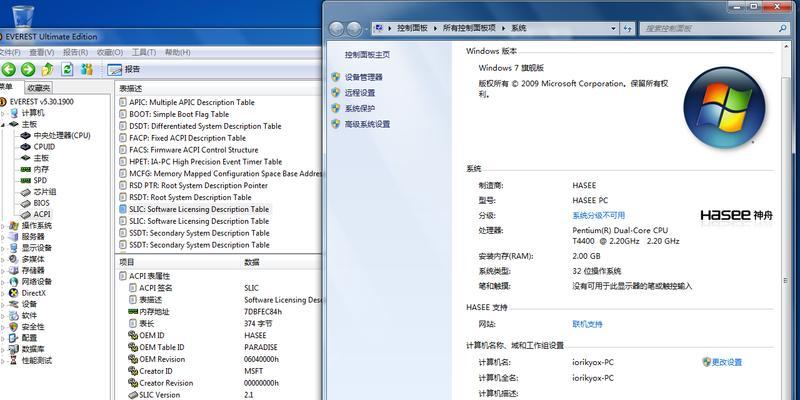Select 安全性 tree item
This screenshot has height=400, width=800.
pos(33,327)
